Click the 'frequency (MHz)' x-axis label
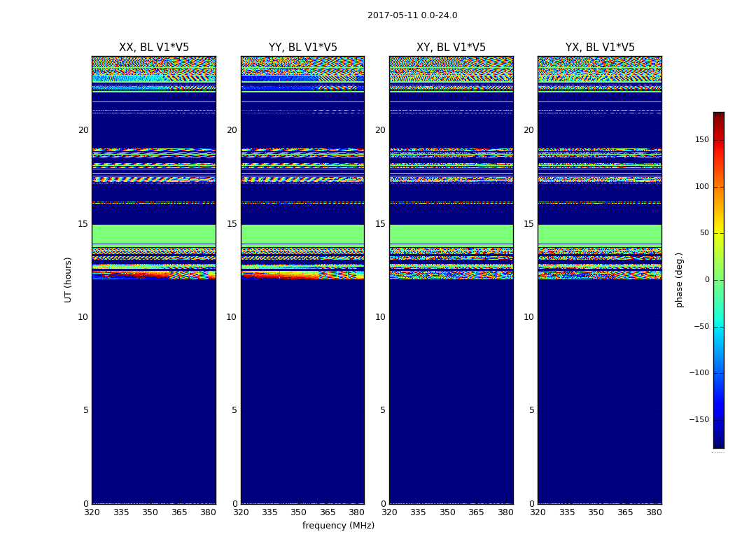This screenshot has height=560, width=735. coord(338,526)
